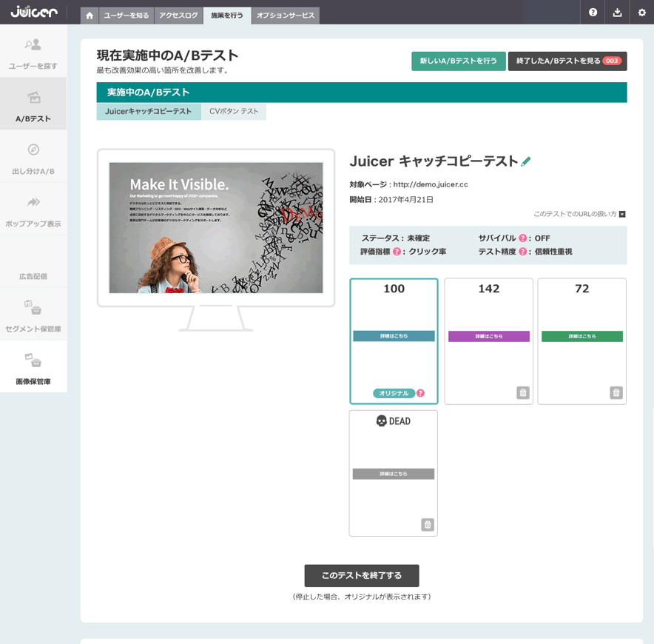
Task: Click help icon next to 評価指標
Action: pyautogui.click(x=397, y=252)
